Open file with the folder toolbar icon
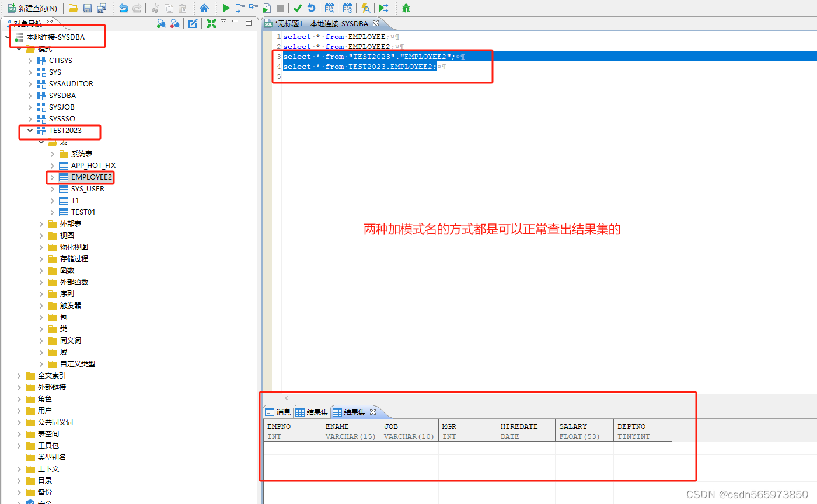 (73, 8)
